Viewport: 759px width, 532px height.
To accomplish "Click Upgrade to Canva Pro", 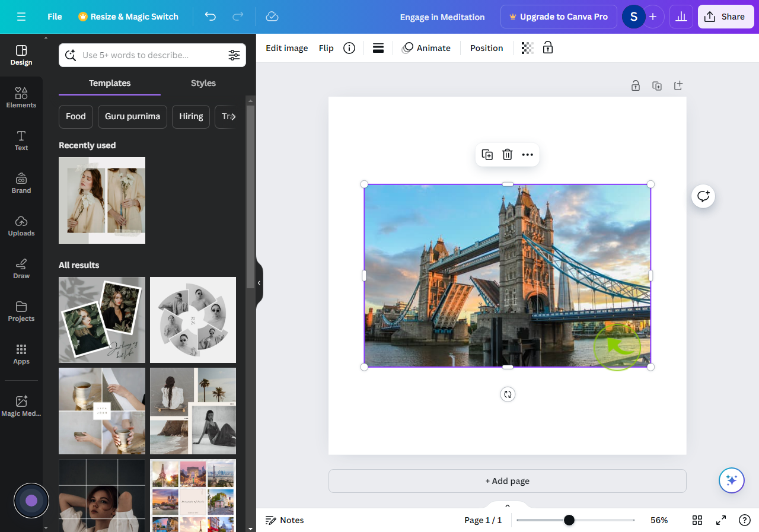I will (559, 17).
